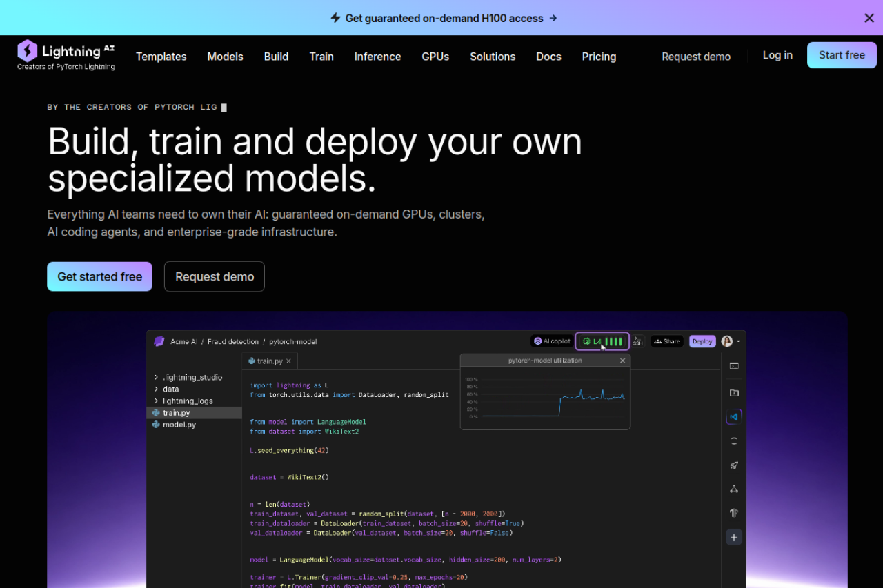Viewport: 883px width, 588px height.
Task: Click the plus icon in sidebar
Action: tap(734, 538)
